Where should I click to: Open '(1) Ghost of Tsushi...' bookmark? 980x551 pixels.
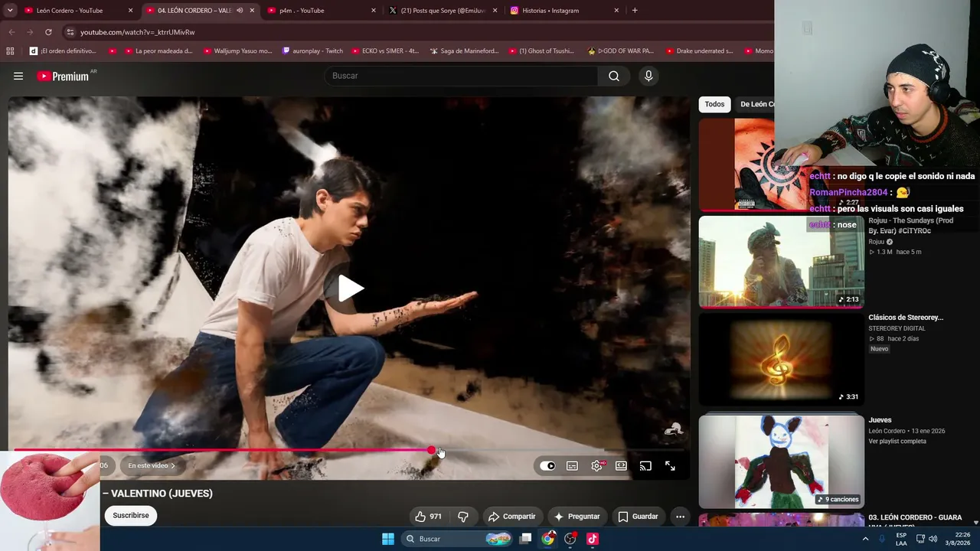click(x=541, y=51)
